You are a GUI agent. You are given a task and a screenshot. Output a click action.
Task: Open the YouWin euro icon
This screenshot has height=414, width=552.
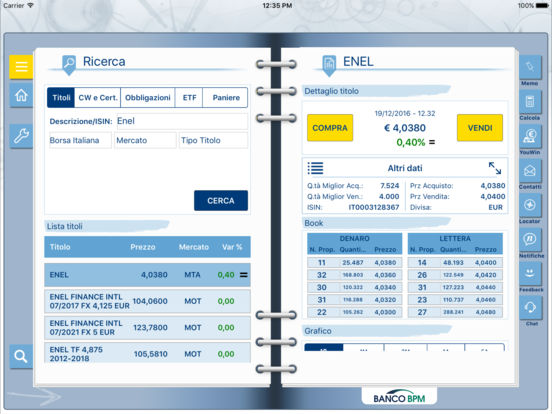coord(530,136)
